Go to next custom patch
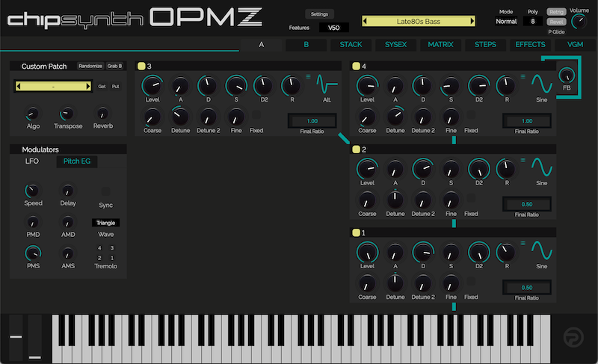Screen dimensions: 598x364 click(88, 86)
